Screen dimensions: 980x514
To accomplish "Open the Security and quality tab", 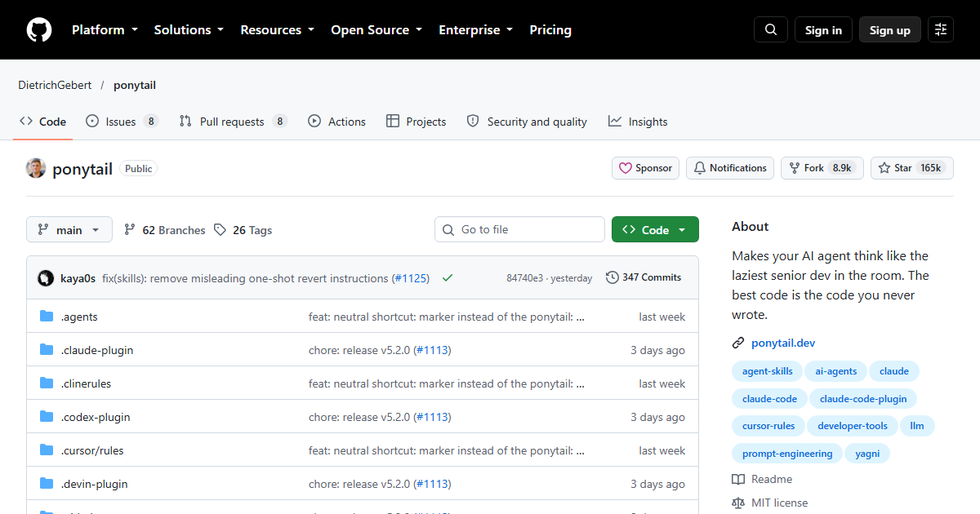I will [x=527, y=122].
